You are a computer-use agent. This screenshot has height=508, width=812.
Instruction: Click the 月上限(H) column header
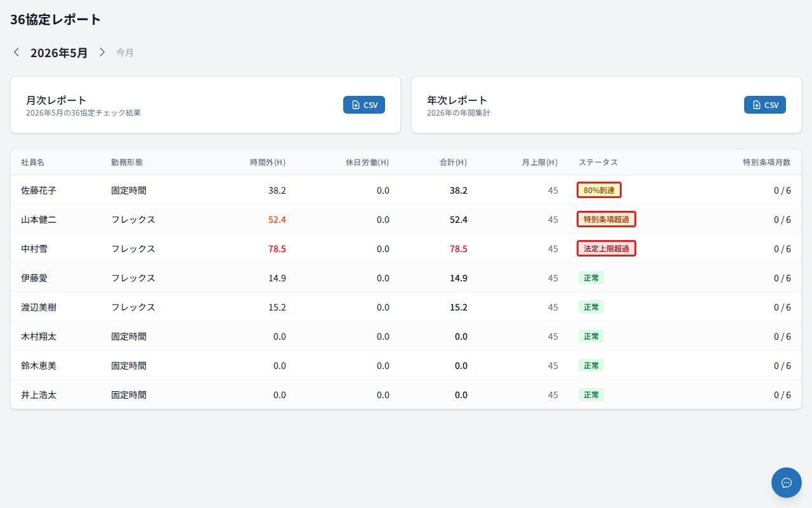click(540, 163)
